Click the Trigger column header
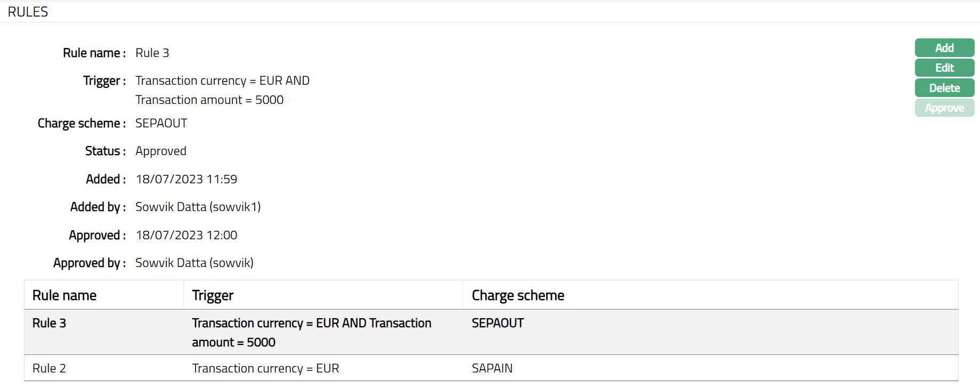The image size is (980, 389). point(213,295)
